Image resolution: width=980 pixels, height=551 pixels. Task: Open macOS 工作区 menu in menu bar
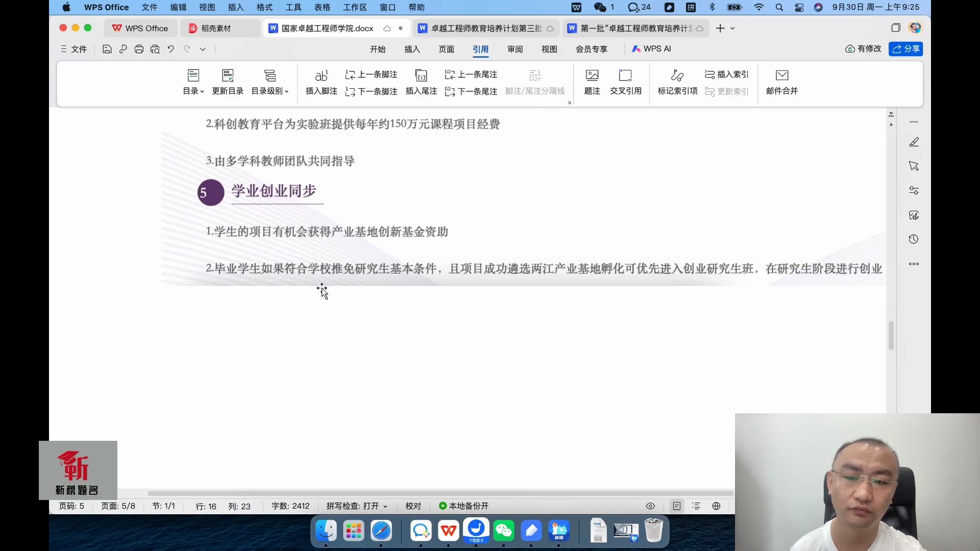355,7
